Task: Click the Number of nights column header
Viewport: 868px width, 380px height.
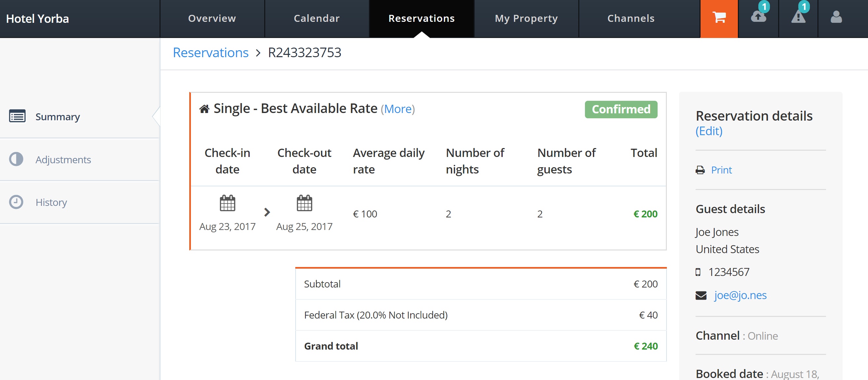Action: pos(475,161)
